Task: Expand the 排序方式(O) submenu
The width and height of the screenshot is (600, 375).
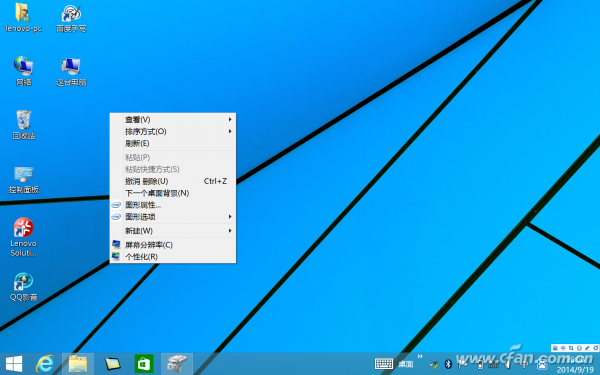Action: pyautogui.click(x=173, y=131)
